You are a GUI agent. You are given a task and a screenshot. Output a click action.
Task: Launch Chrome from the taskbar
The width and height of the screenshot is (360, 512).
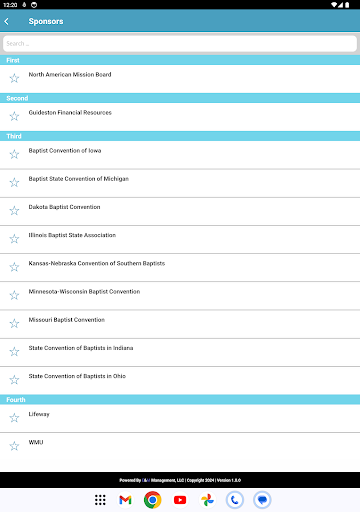click(153, 500)
